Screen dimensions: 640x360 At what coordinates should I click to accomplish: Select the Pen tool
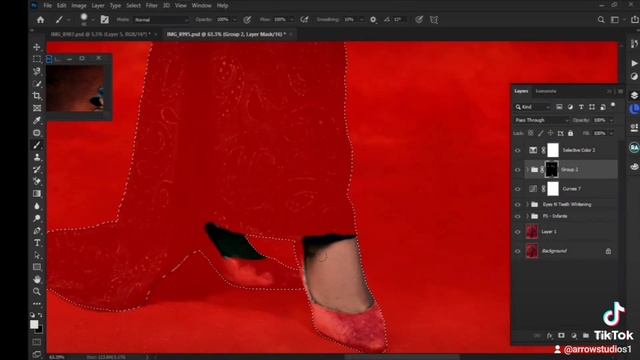pos(37,230)
